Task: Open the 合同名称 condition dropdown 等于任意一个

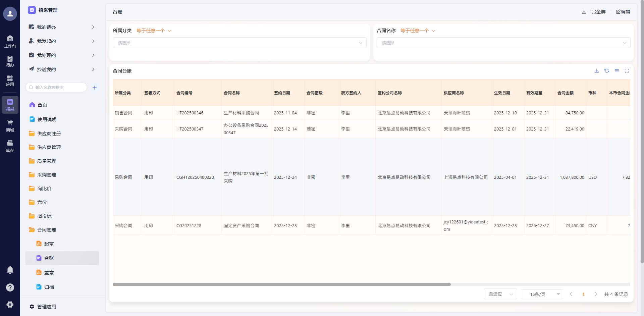Action: pyautogui.click(x=418, y=31)
